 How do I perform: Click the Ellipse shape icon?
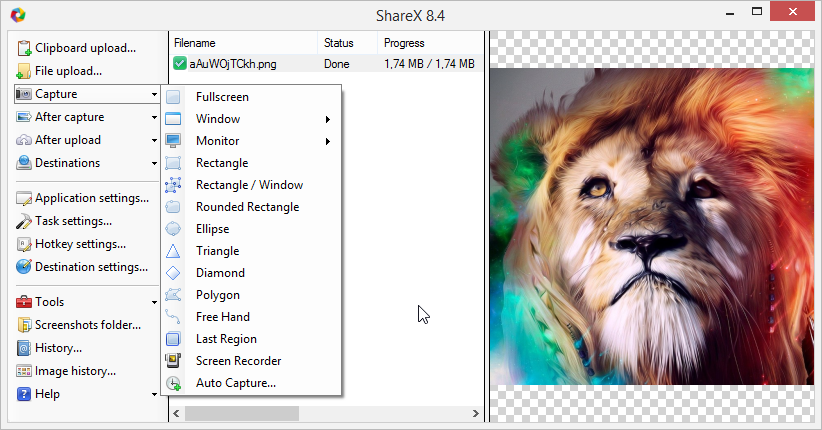tap(173, 229)
